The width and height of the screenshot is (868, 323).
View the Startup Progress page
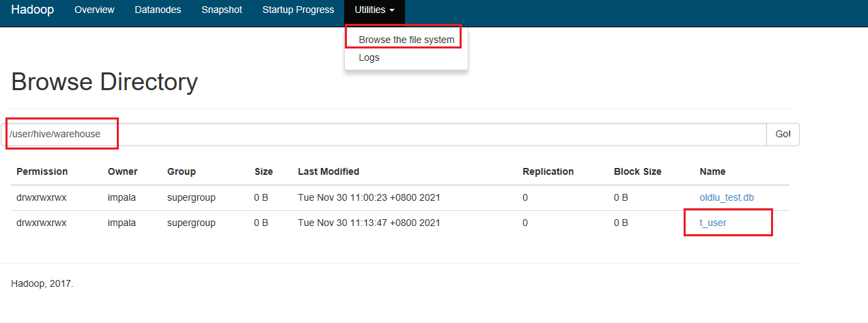coord(298,10)
